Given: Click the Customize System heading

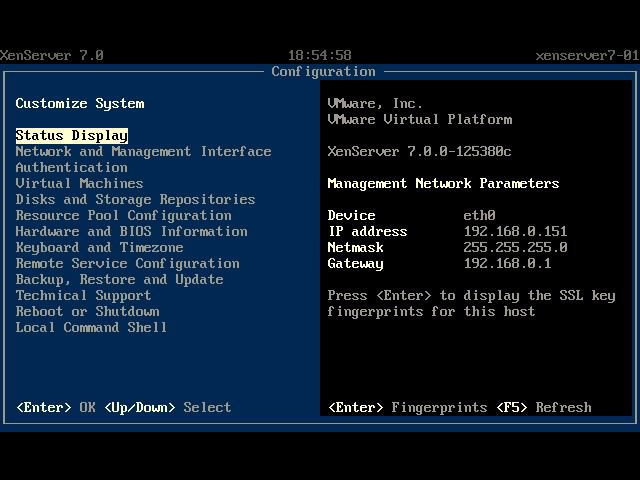Looking at the screenshot, I should click(x=80, y=103).
